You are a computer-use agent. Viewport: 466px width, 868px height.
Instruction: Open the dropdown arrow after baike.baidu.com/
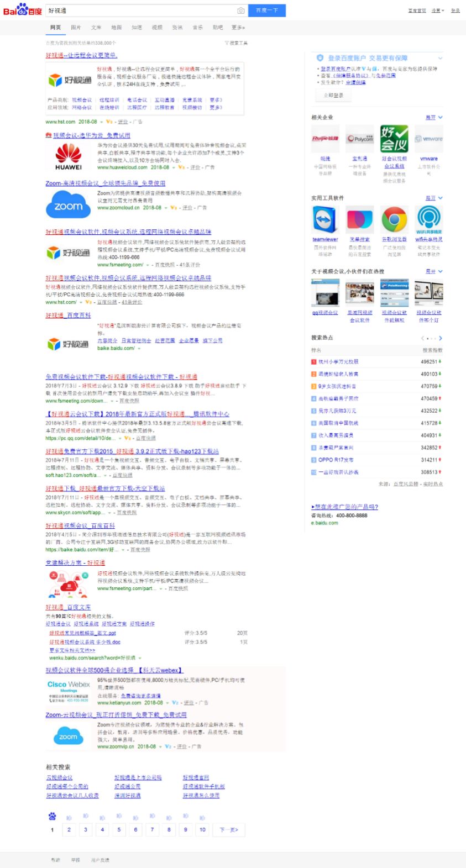pyautogui.click(x=139, y=349)
